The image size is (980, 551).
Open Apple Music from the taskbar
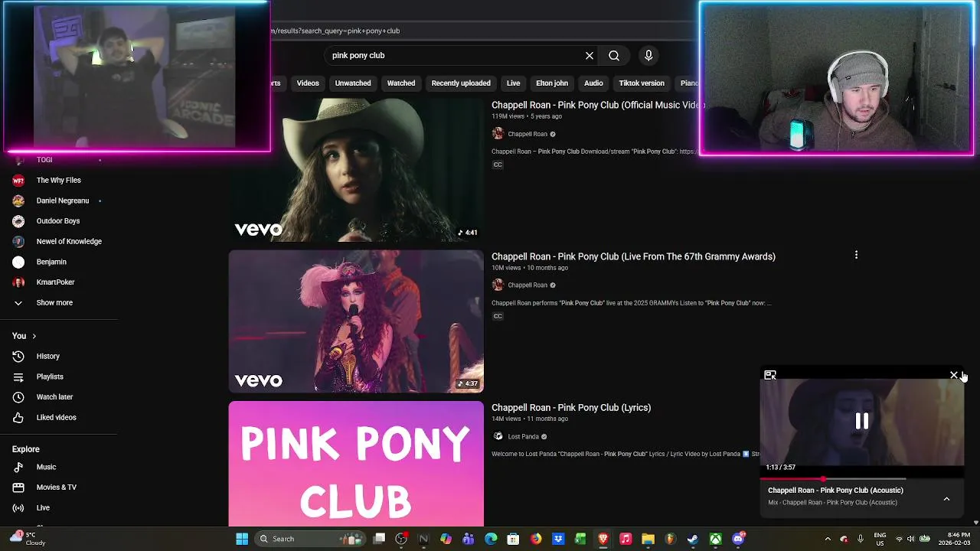coord(626,539)
